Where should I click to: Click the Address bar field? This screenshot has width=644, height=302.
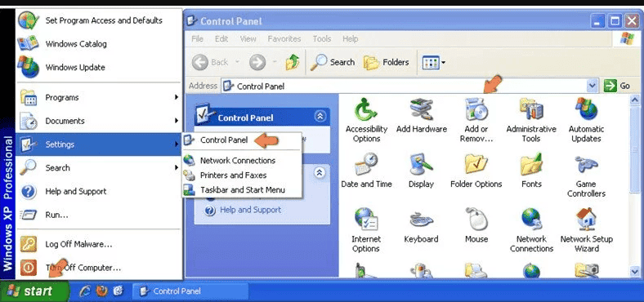pyautogui.click(x=404, y=86)
